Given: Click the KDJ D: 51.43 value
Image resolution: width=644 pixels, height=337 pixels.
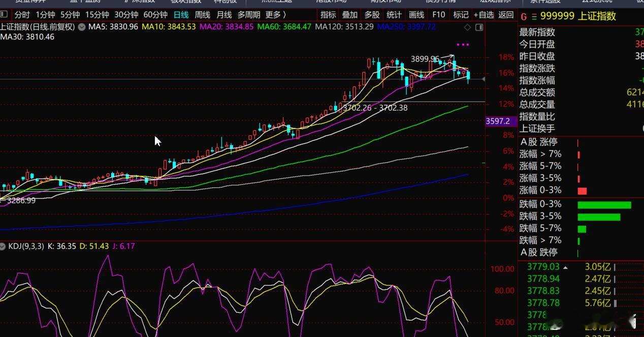Looking at the screenshot, I should point(94,246).
